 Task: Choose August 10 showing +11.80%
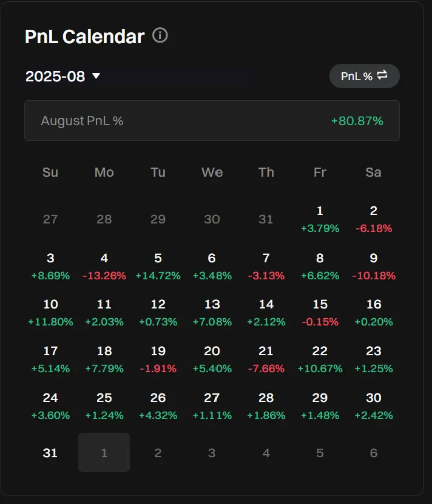click(x=50, y=313)
